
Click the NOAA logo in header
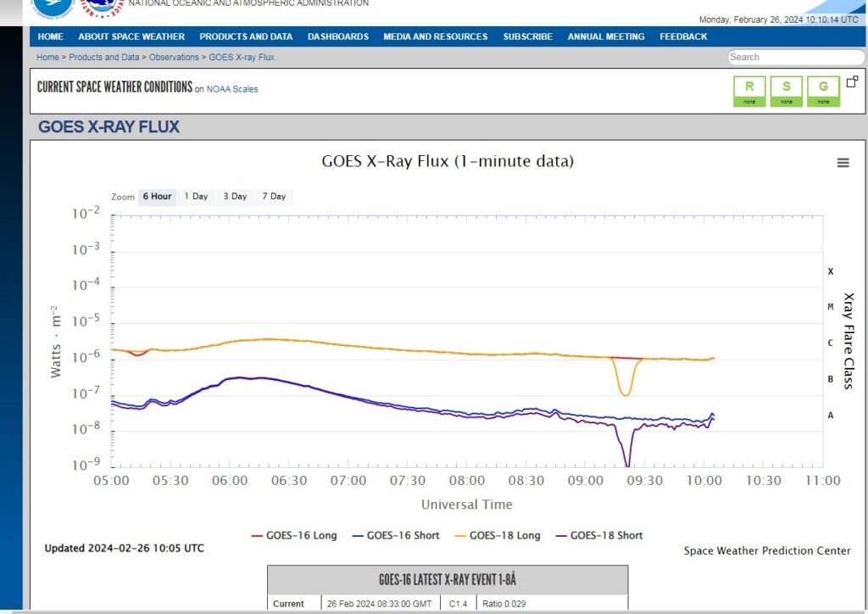pos(53,7)
